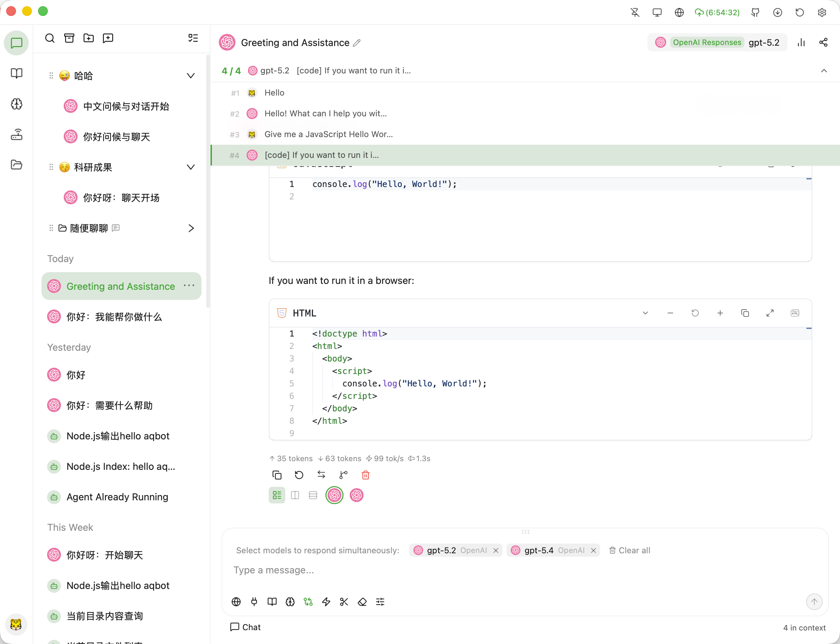The image size is (840, 644).
Task: Click the new conversation icon in sidebar toolbar
Action: [x=108, y=38]
